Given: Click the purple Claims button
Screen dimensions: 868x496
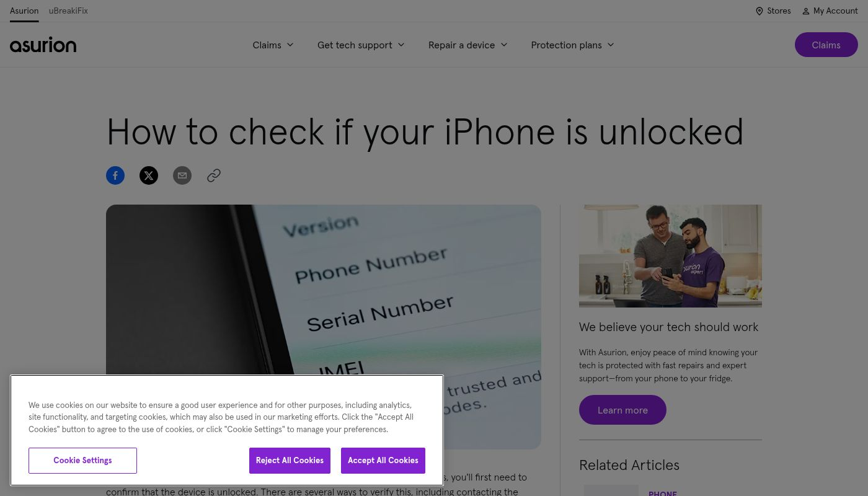Looking at the screenshot, I should (x=826, y=45).
